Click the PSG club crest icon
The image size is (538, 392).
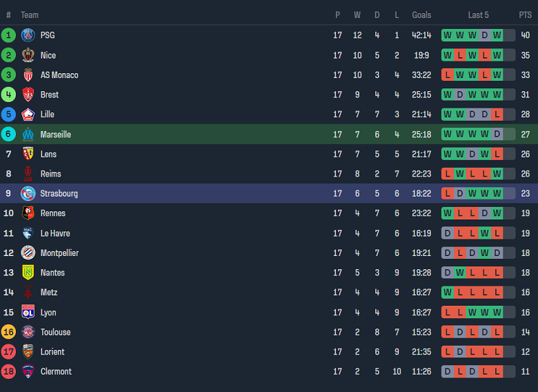tap(28, 35)
